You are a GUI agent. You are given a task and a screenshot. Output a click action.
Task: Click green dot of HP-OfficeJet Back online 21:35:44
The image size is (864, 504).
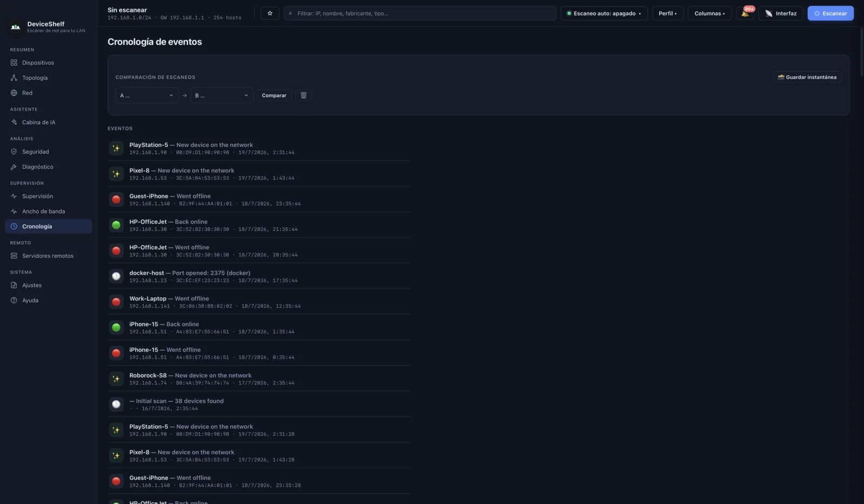(116, 225)
